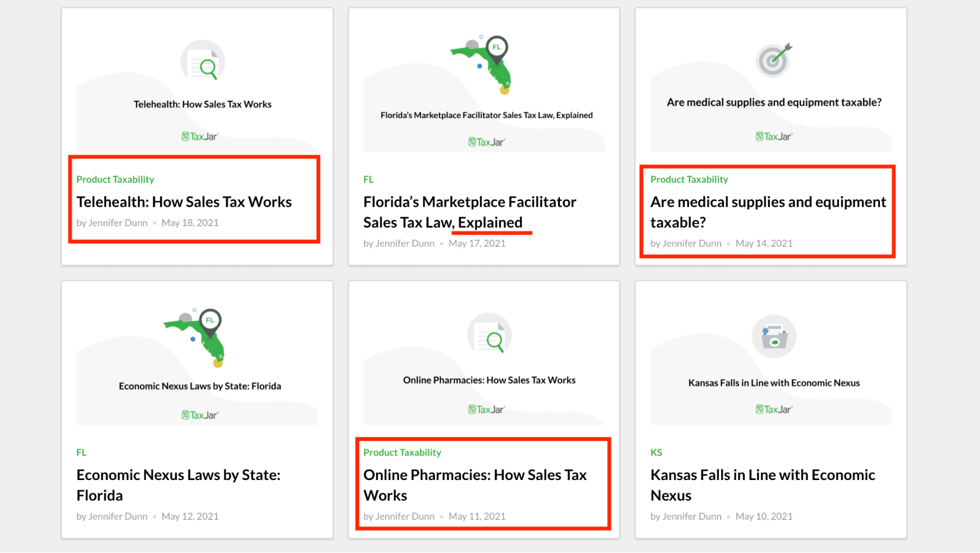Screen dimensions: 980x553
Task: Click Product Taxability tag on medical supplies card
Action: [x=689, y=179]
